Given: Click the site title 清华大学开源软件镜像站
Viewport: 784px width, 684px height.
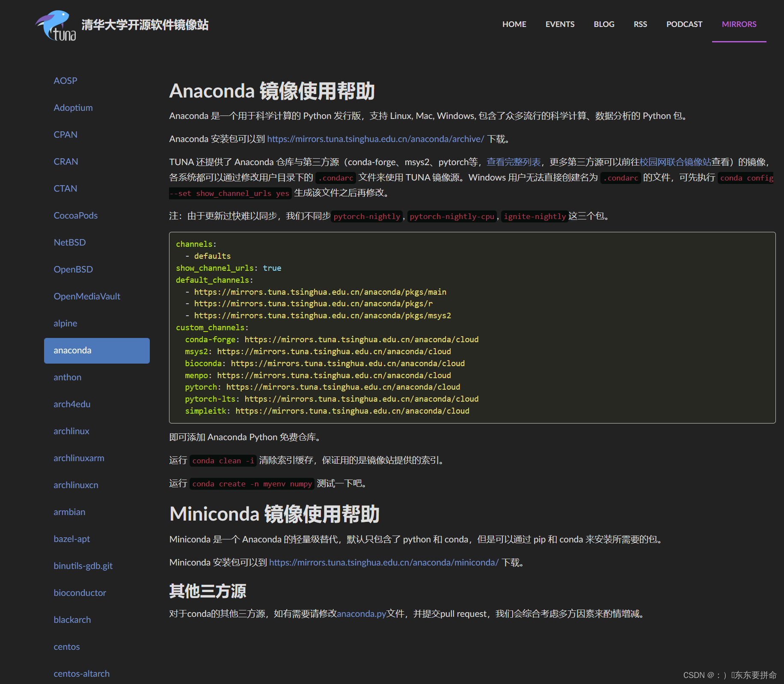Looking at the screenshot, I should (145, 25).
